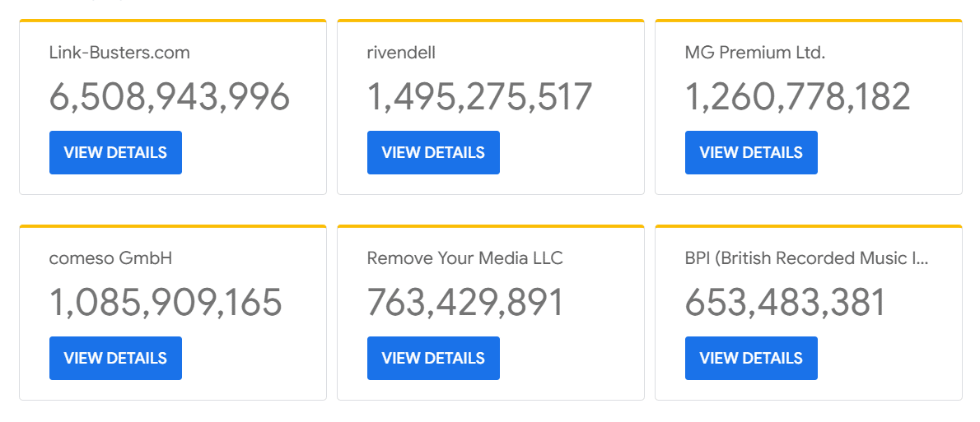
Task: Select the Link-Busters.com name text
Action: coord(119,53)
